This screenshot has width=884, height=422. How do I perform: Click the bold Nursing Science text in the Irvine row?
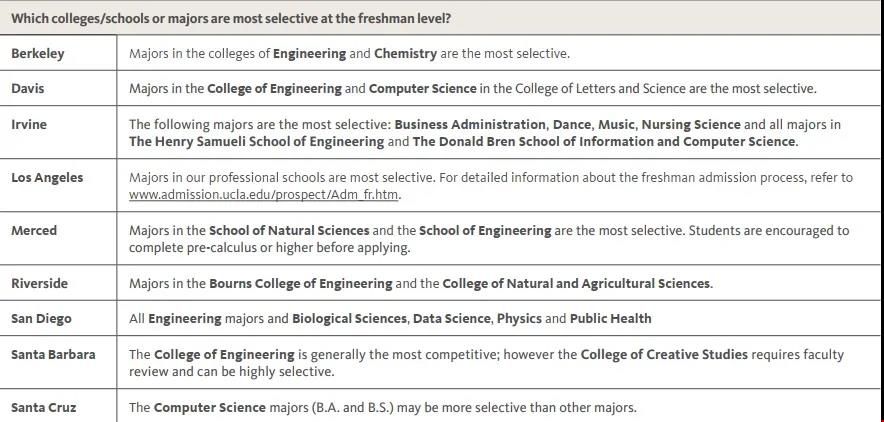[x=691, y=125]
